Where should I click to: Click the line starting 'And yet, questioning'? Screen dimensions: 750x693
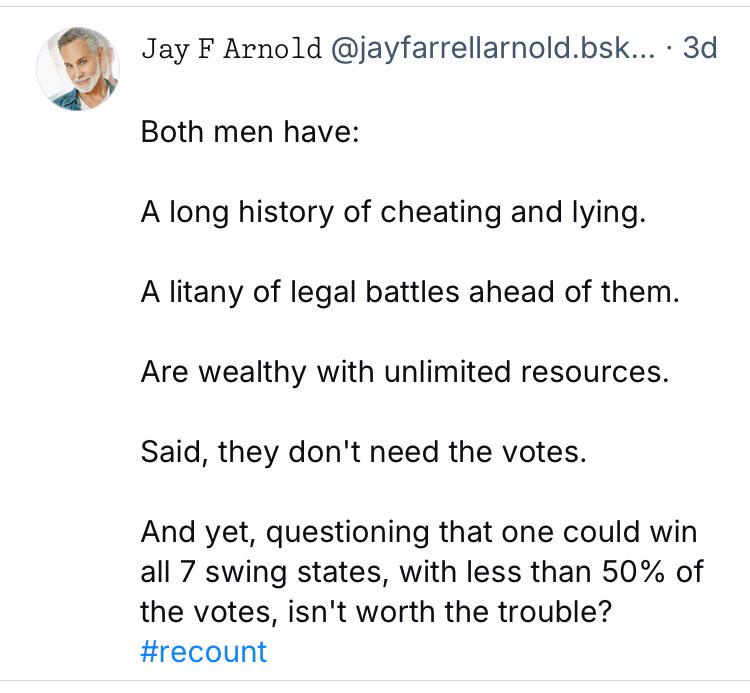coord(419,532)
